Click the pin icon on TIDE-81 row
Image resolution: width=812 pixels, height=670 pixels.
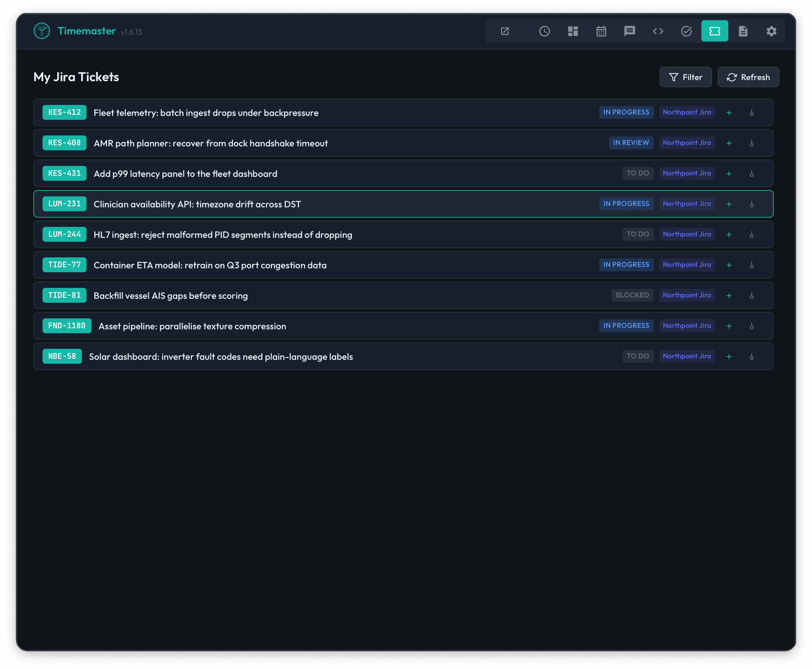pyautogui.click(x=752, y=296)
